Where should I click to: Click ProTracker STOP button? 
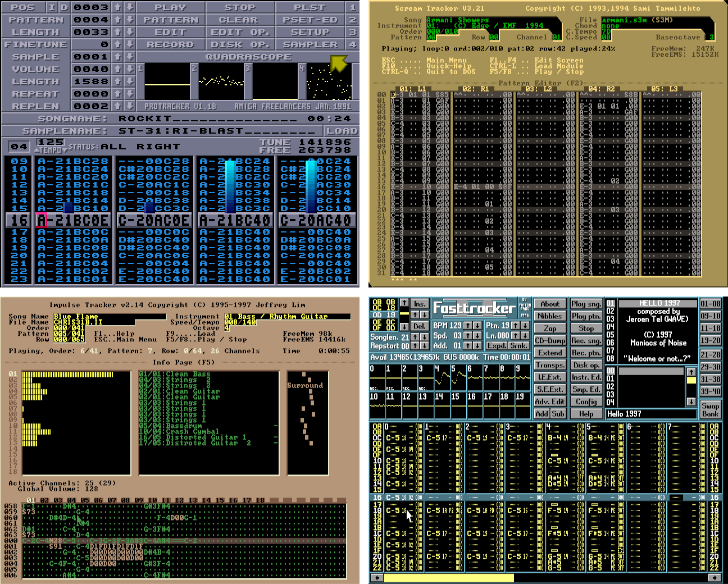240,7
